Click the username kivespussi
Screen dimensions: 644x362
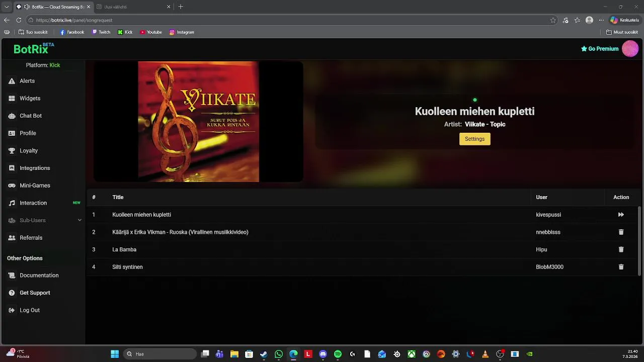548,215
